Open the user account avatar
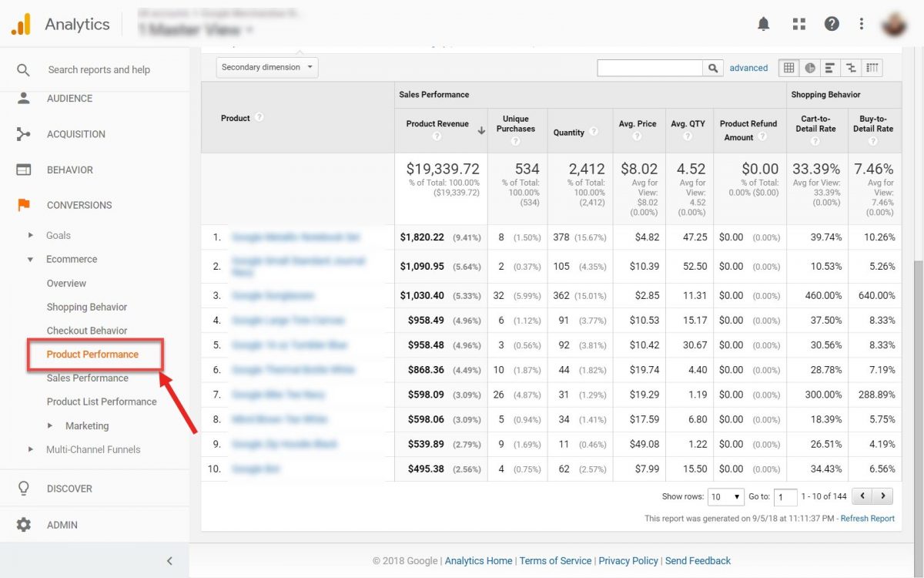 (x=895, y=24)
